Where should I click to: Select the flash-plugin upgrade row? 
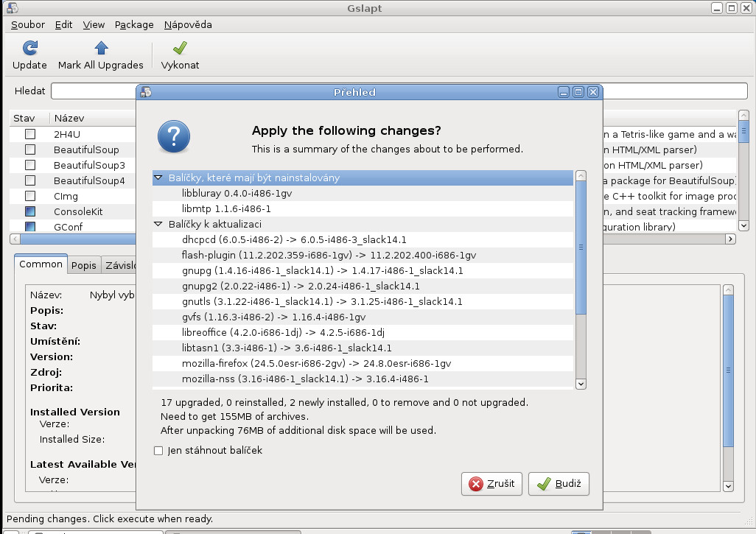363,255
